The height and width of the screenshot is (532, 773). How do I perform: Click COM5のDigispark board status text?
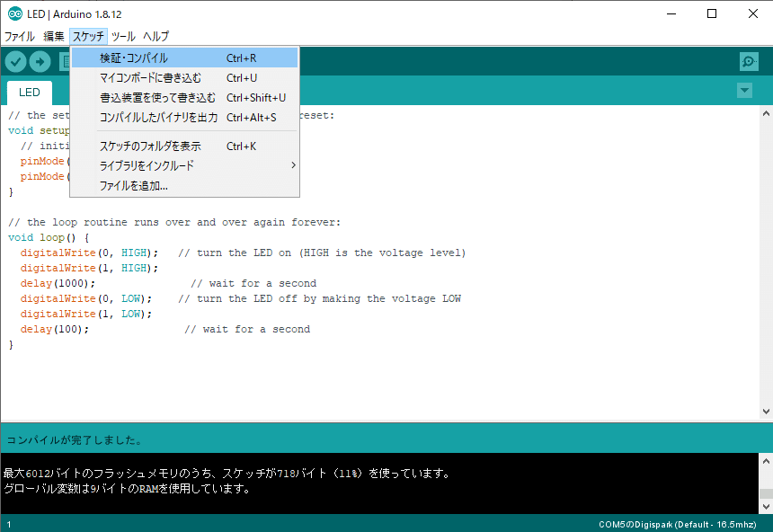[x=678, y=525]
